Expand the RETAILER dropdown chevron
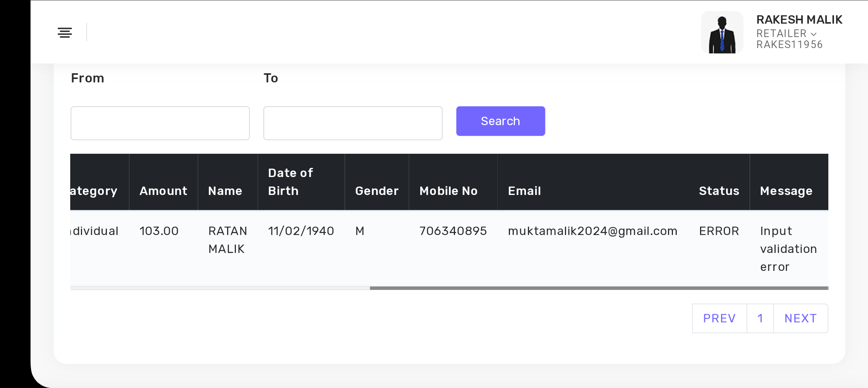Image resolution: width=868 pixels, height=388 pixels. click(x=814, y=34)
